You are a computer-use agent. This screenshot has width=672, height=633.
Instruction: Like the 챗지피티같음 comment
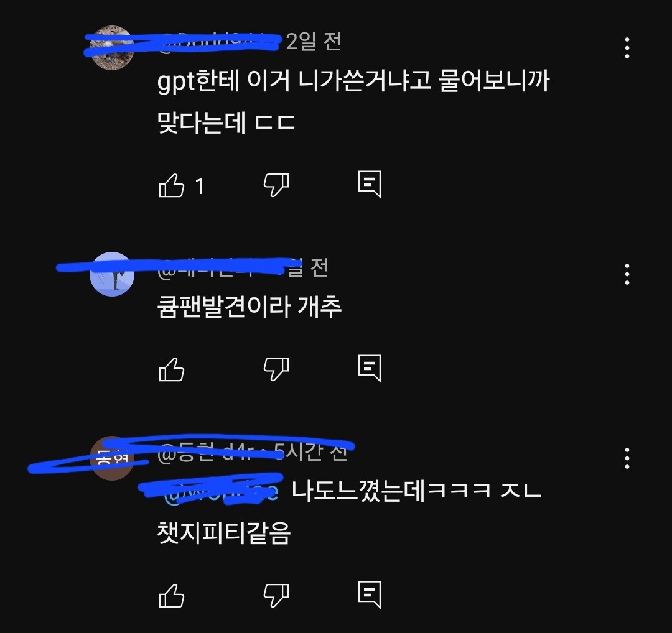click(172, 596)
